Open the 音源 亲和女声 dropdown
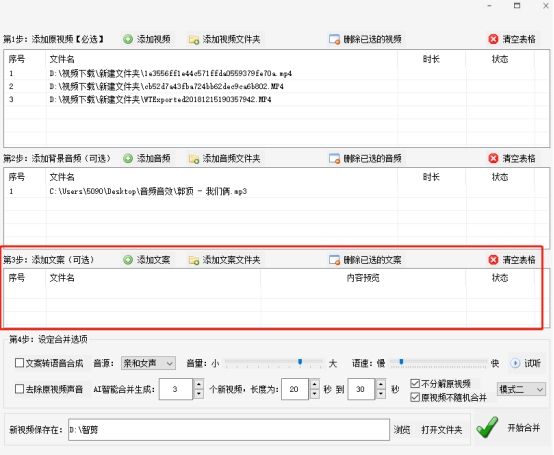 tap(148, 363)
